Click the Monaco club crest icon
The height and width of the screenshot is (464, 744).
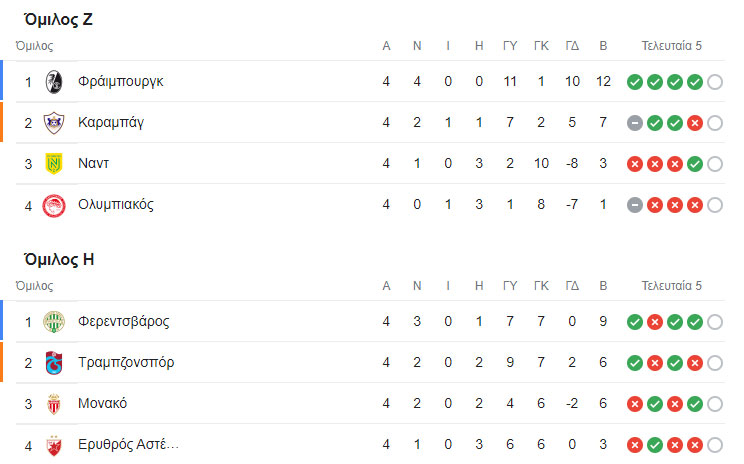coord(54,404)
